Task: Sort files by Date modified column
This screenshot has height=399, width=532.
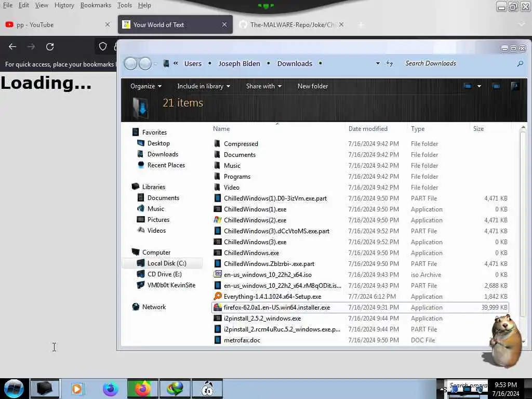Action: (368, 129)
